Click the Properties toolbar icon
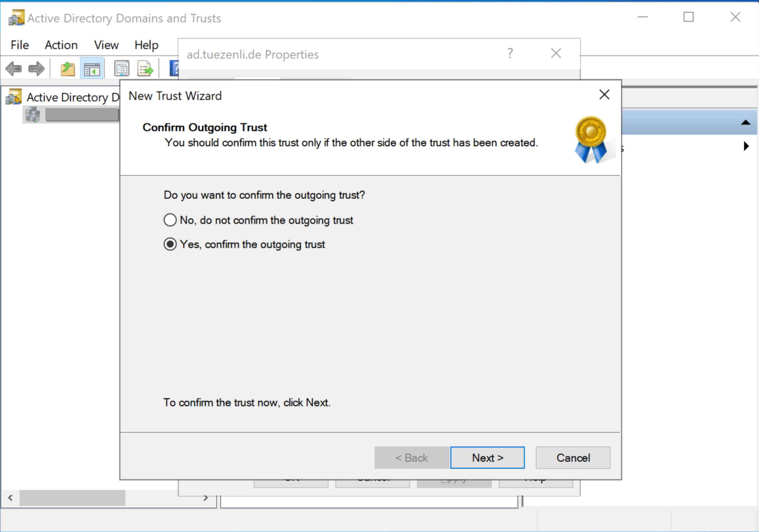The height and width of the screenshot is (532, 759). point(122,69)
